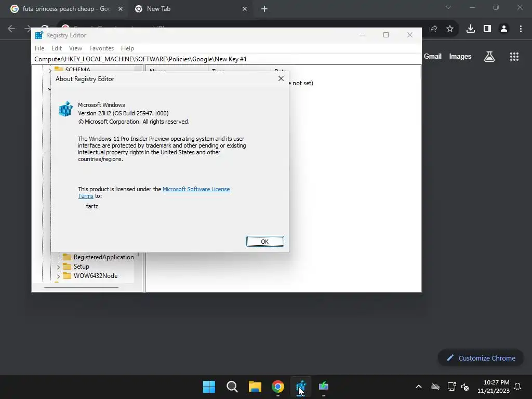Minimize the Registry Editor window
532x399 pixels.
click(362, 35)
